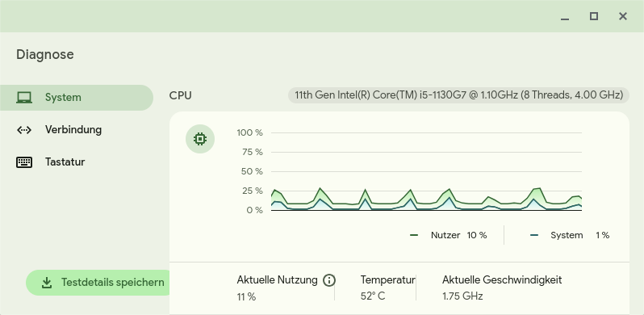Image resolution: width=644 pixels, height=315 pixels.
Task: Maximize the Diagnose window
Action: coord(594,16)
